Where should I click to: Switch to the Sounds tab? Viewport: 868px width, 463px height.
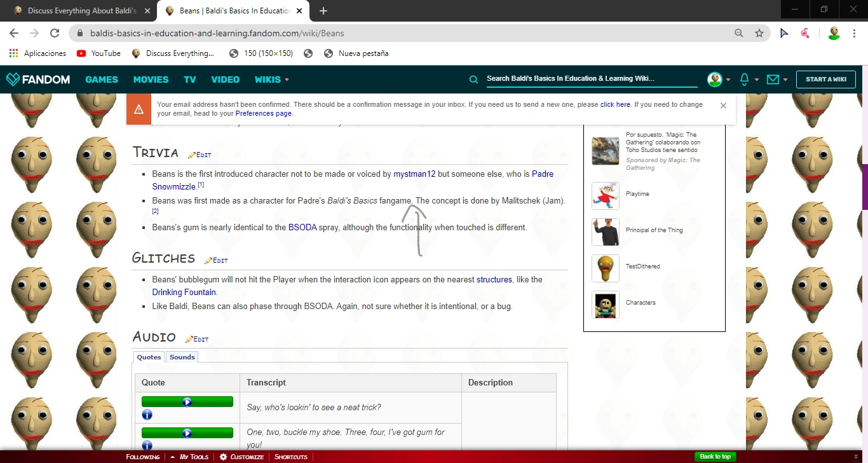[182, 357]
